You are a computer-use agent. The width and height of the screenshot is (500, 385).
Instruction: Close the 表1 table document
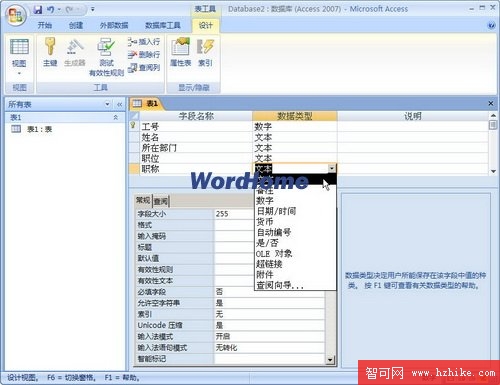490,103
